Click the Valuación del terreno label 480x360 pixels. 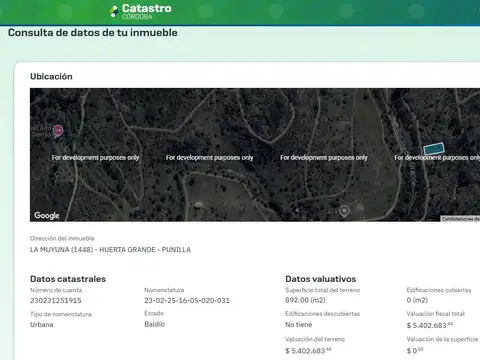click(315, 339)
